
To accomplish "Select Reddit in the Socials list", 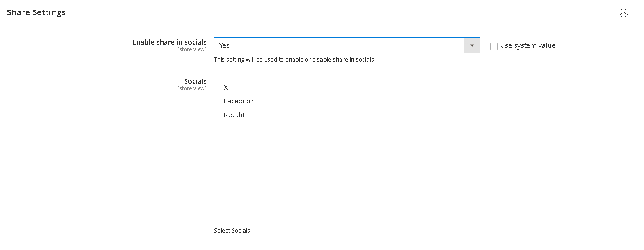I will [234, 115].
